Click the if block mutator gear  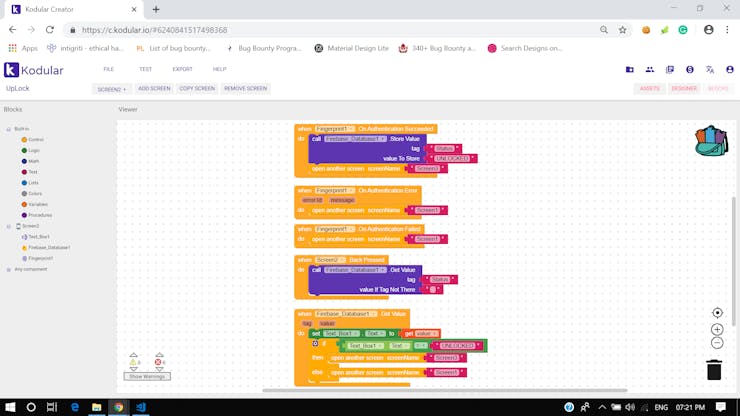point(315,343)
